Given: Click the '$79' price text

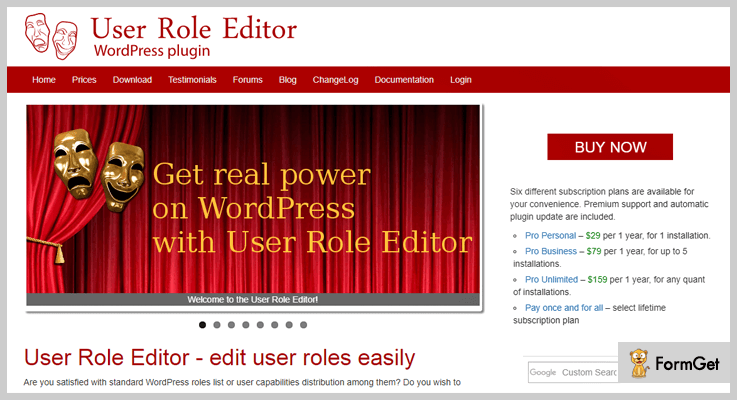Looking at the screenshot, I should 594,251.
